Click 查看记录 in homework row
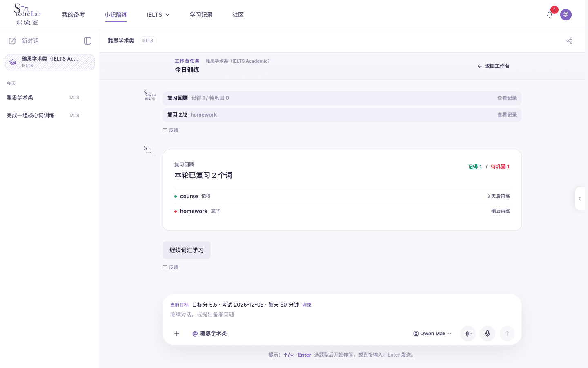This screenshot has width=588, height=368. coord(507,115)
